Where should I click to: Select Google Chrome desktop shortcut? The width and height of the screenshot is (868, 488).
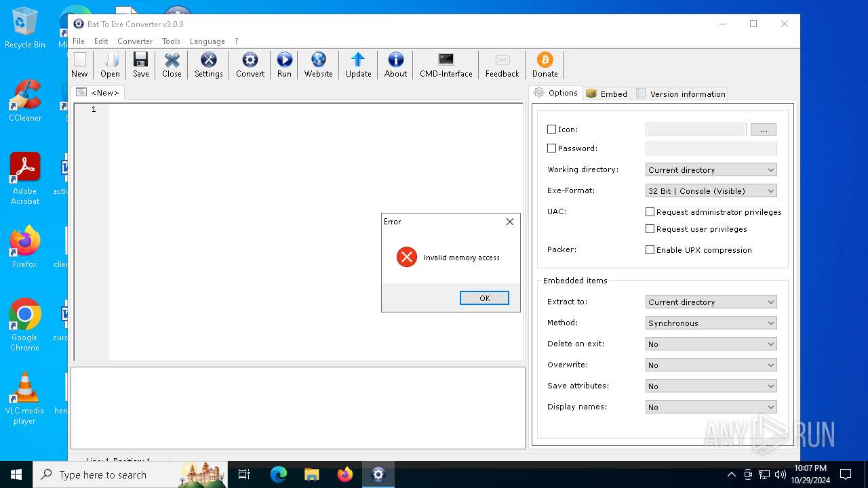(x=24, y=325)
